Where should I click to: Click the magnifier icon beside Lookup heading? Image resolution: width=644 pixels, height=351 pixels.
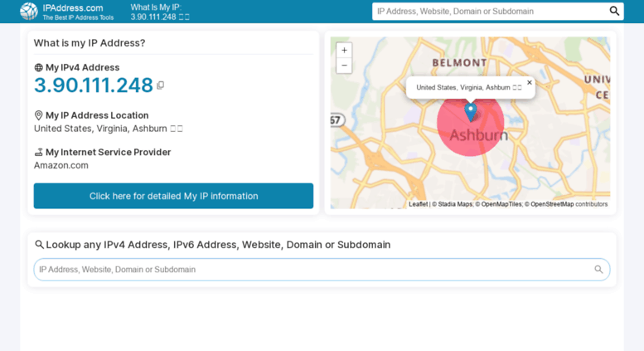39,245
